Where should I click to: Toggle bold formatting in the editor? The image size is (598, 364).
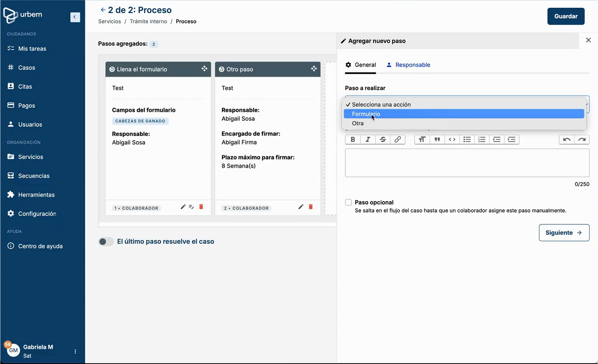(353, 140)
